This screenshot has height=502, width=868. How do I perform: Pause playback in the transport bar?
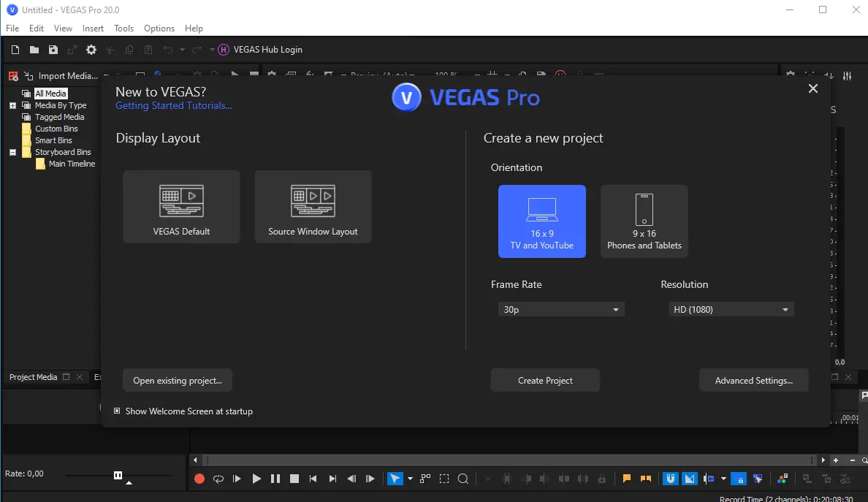point(275,479)
